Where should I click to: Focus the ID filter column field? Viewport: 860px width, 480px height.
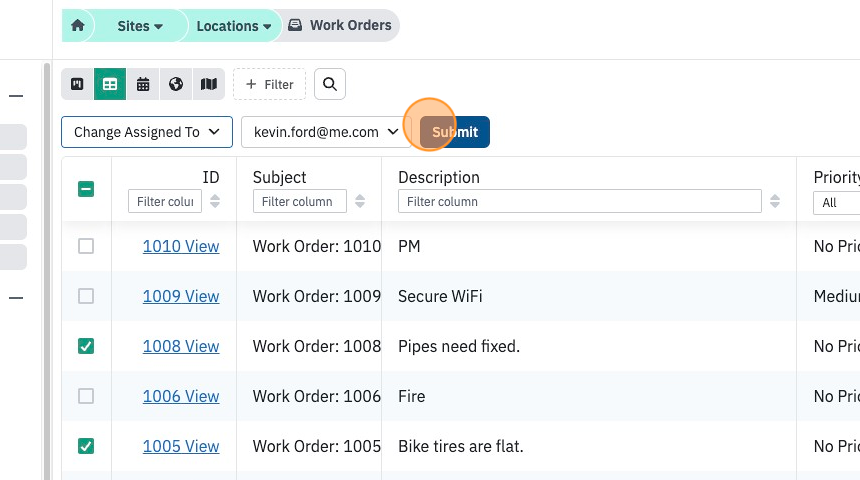(165, 201)
